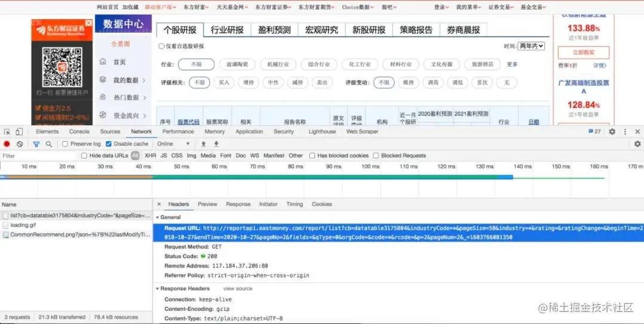
Task: Switch to 盈利预测 tab
Action: (x=274, y=30)
